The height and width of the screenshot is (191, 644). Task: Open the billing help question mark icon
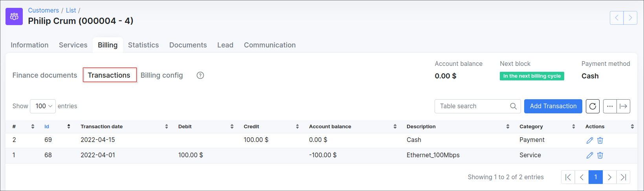pyautogui.click(x=200, y=75)
